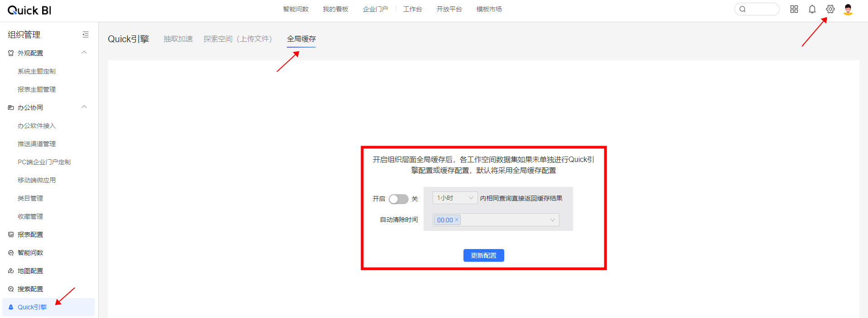Collapse the 外观配置 section
The height and width of the screenshot is (318, 868).
pos(84,53)
